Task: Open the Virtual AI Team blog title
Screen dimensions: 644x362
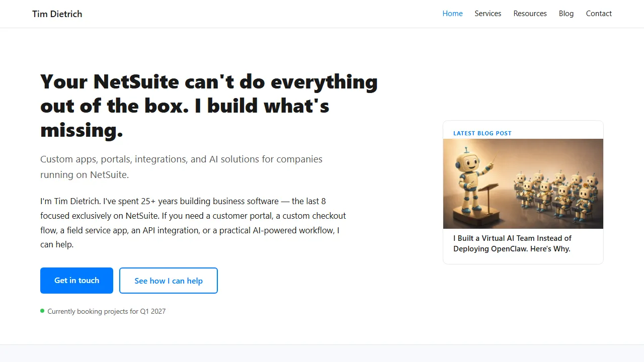Action: pos(512,243)
